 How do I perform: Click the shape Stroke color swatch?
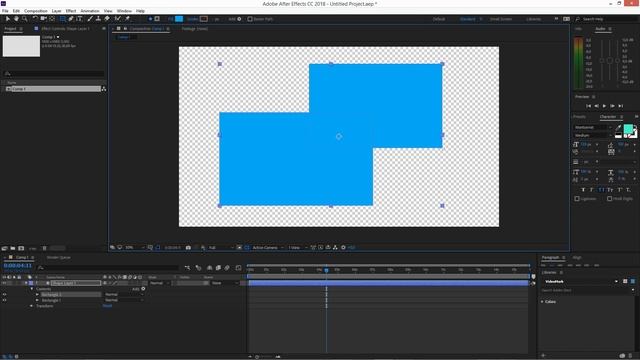point(204,19)
